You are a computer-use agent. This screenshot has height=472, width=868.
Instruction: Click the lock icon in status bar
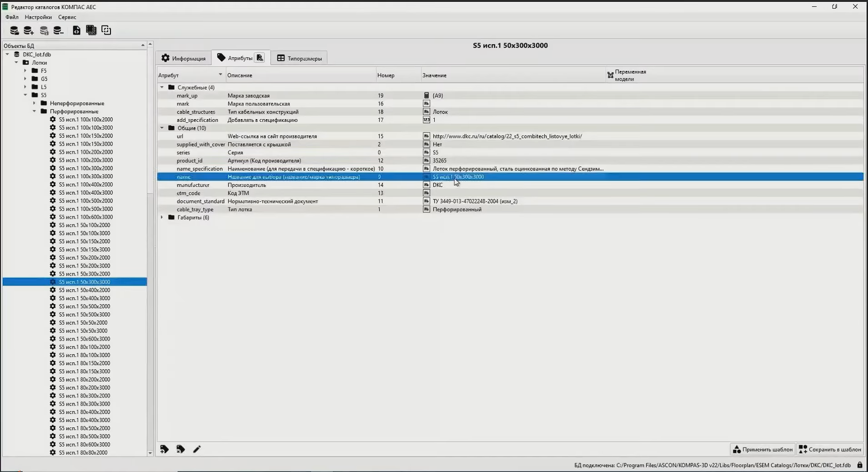(859, 465)
